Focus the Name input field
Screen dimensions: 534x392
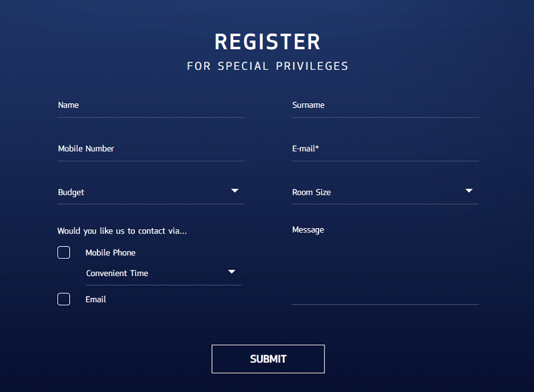(151, 106)
